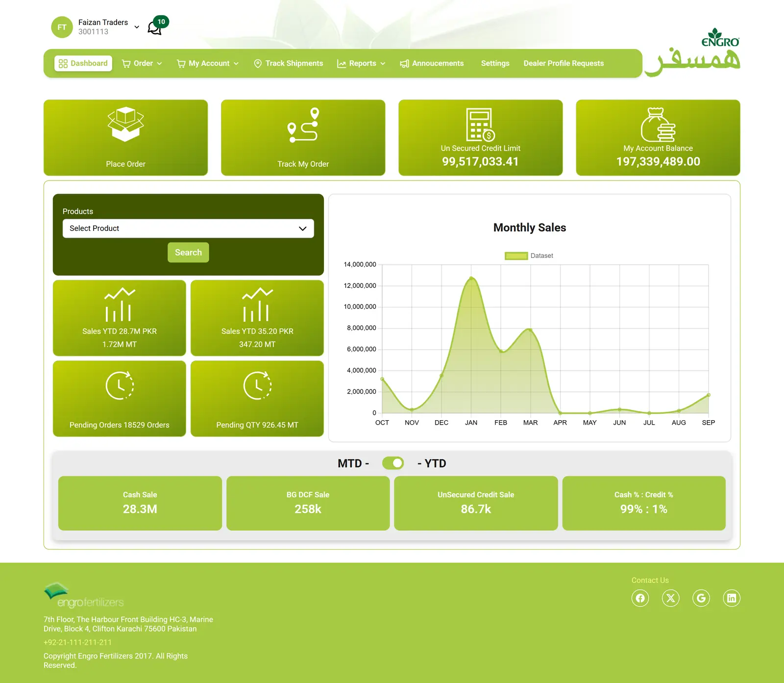
Task: Click the Pending QTY clock icon
Action: [257, 385]
